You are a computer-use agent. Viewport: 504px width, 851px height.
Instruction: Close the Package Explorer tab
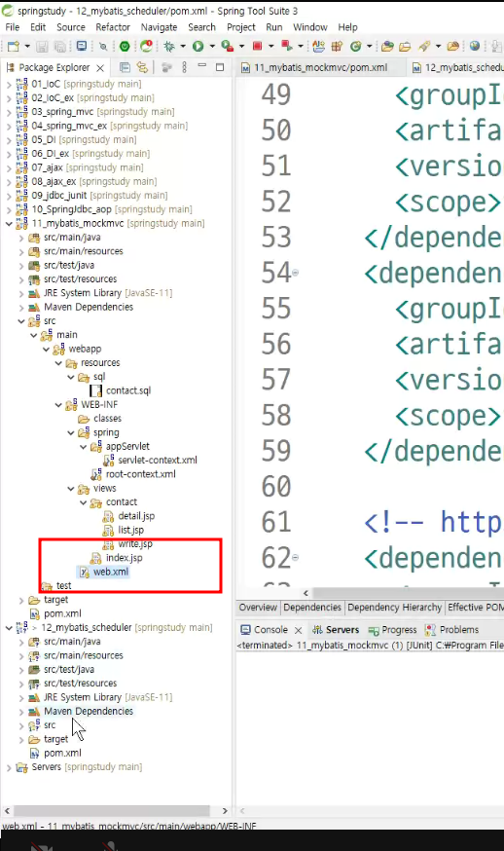click(100, 68)
